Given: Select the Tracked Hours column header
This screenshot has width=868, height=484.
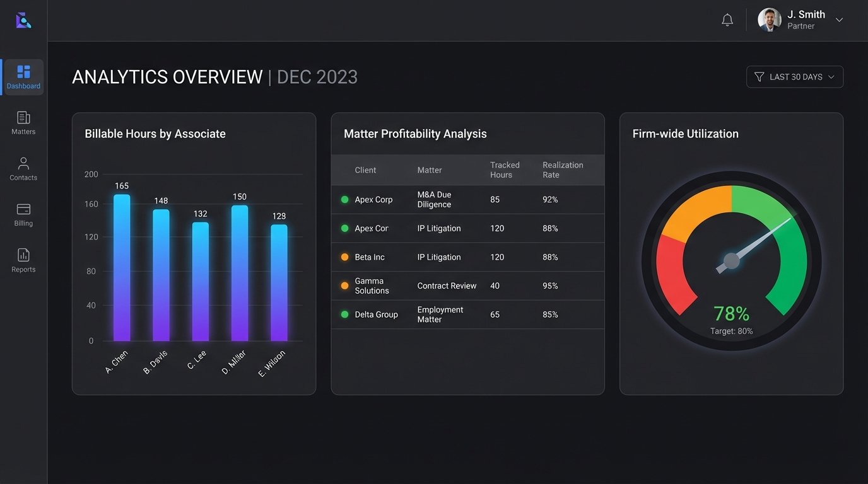Looking at the screenshot, I should [505, 170].
